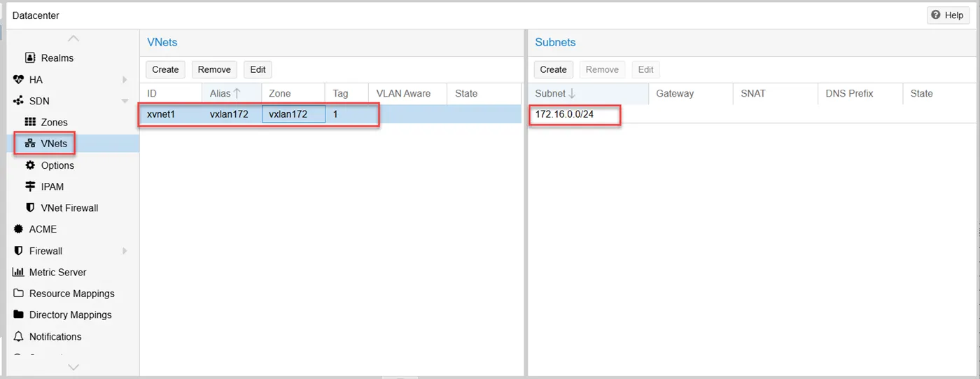Image resolution: width=980 pixels, height=379 pixels.
Task: Click the IPAM signpost icon
Action: tap(30, 187)
